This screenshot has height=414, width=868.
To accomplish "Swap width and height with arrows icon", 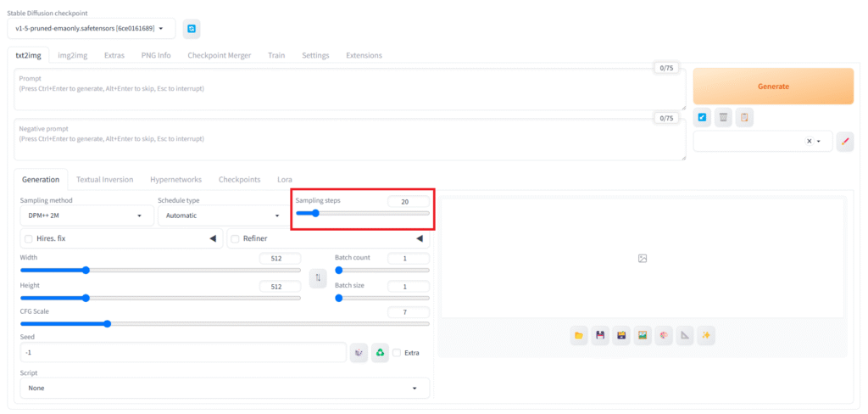I will click(x=318, y=277).
